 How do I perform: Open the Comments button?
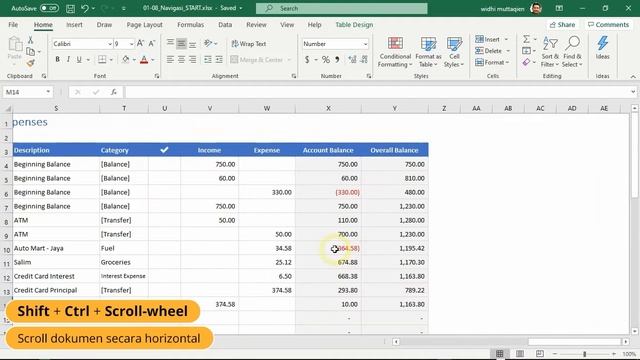coord(608,25)
